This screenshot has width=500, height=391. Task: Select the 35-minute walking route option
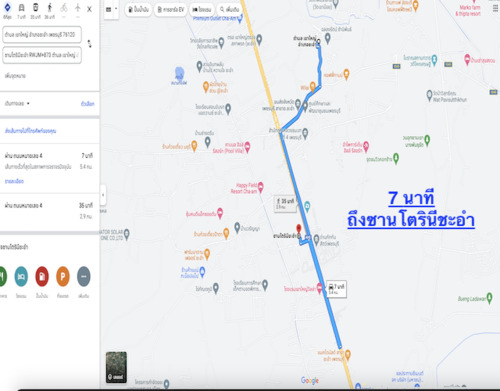(x=49, y=211)
